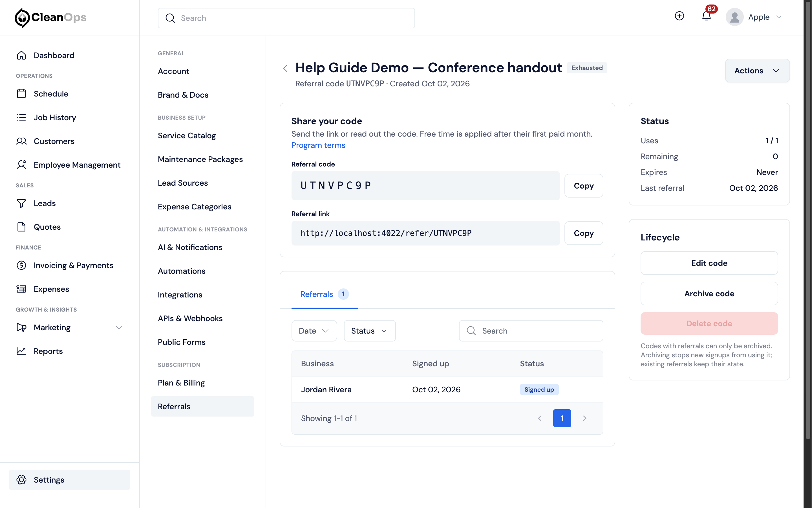The image size is (812, 508).
Task: Click the referrals table Search field
Action: tap(531, 330)
